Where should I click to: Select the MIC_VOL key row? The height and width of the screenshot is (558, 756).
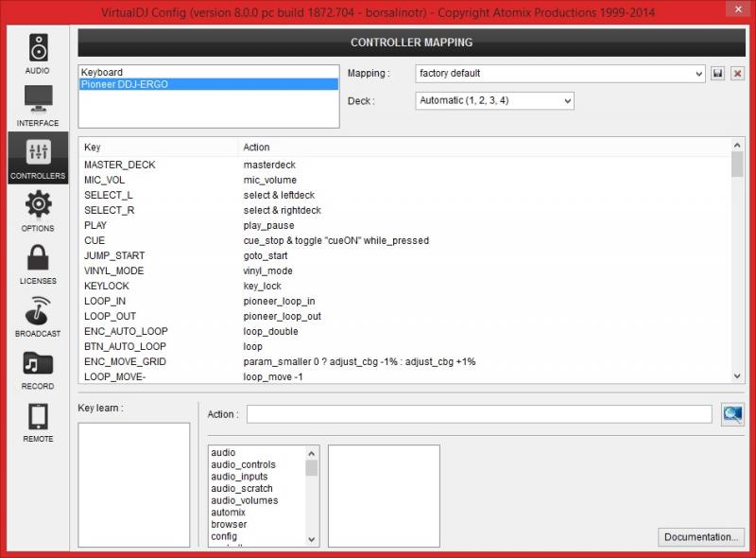(x=405, y=180)
